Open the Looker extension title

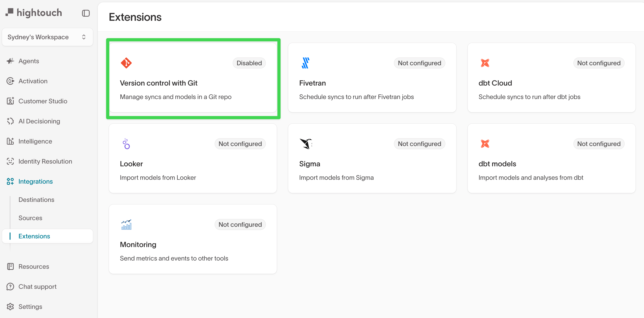point(131,164)
